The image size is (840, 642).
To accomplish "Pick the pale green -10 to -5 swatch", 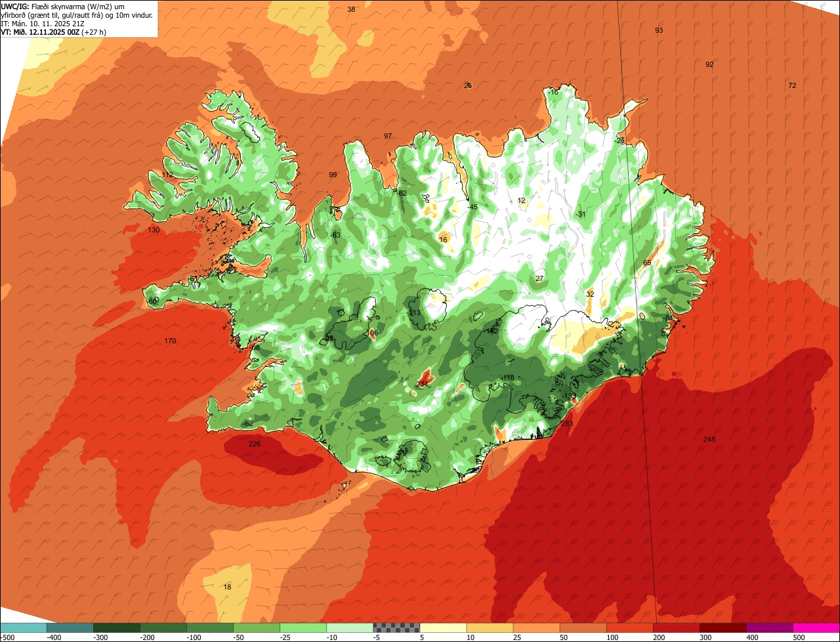I will click(349, 628).
